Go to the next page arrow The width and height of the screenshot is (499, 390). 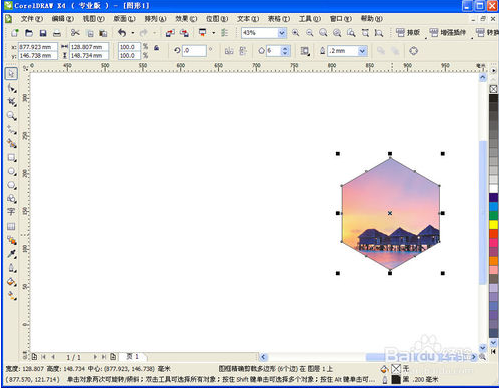[95, 357]
